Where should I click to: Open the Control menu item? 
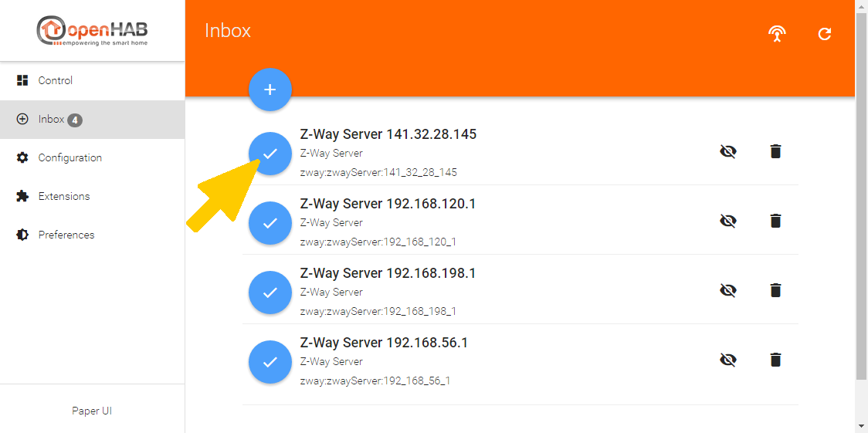click(x=56, y=80)
